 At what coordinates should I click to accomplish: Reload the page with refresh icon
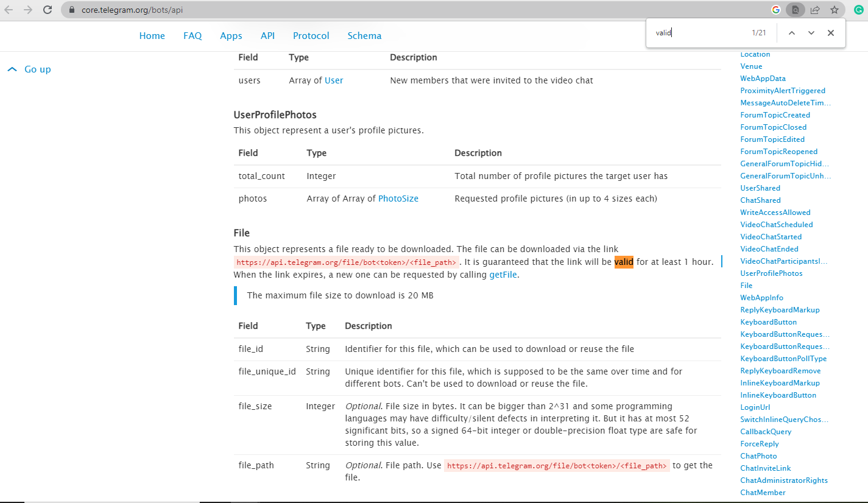[48, 10]
